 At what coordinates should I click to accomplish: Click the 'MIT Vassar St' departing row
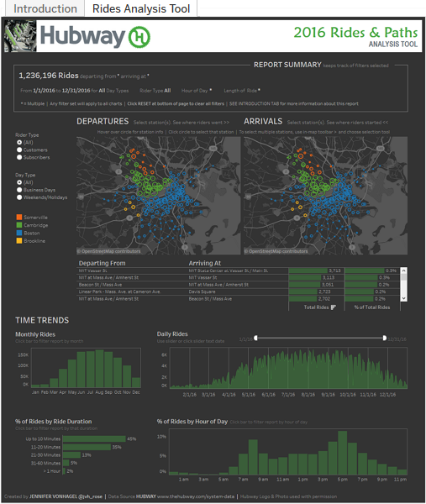[x=93, y=270]
